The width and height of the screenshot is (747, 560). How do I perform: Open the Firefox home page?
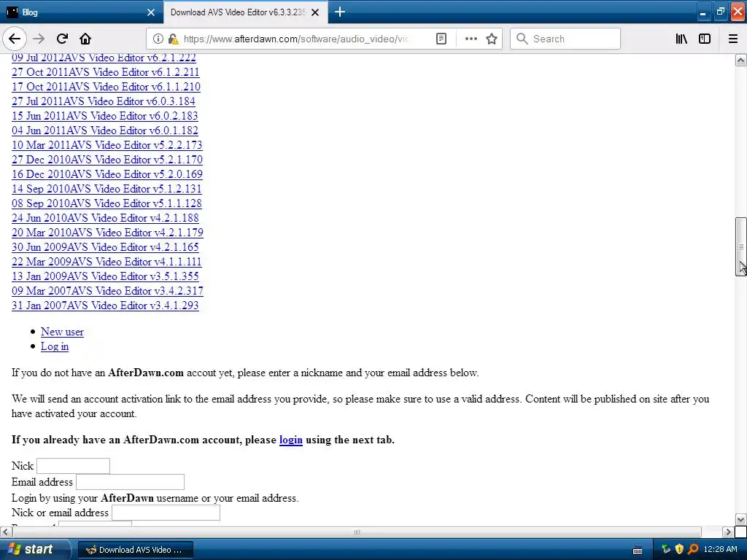point(85,39)
